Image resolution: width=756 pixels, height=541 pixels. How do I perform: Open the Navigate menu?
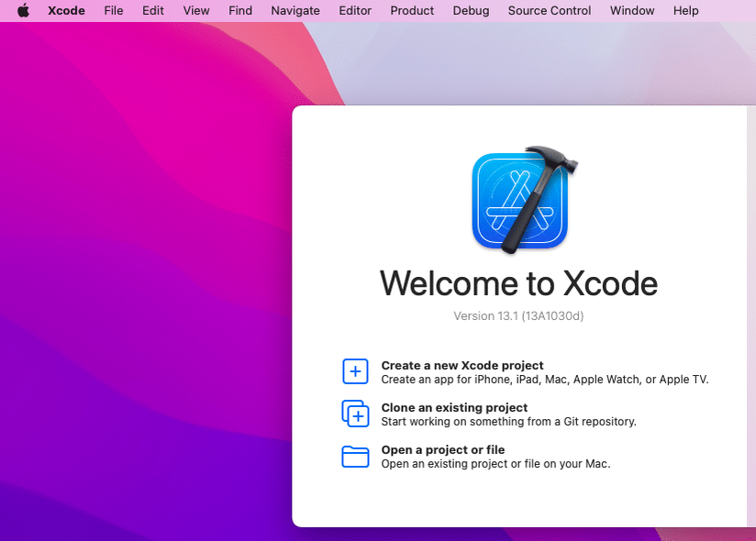click(295, 10)
